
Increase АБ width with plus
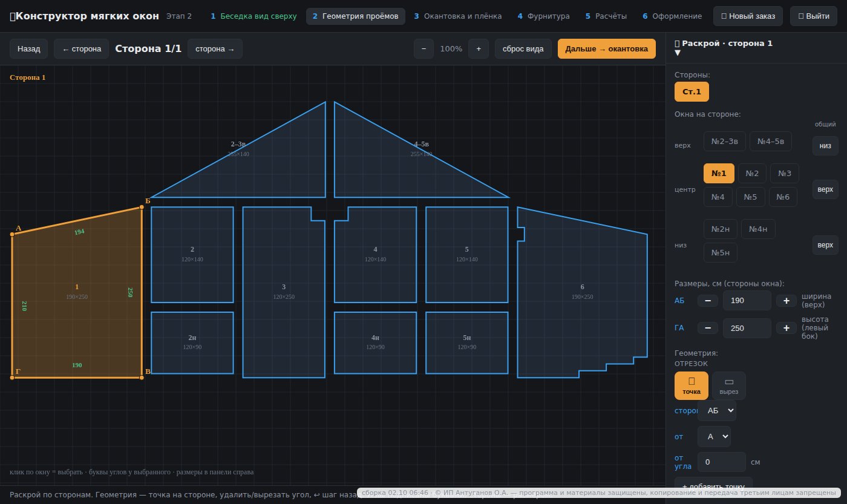[786, 301]
